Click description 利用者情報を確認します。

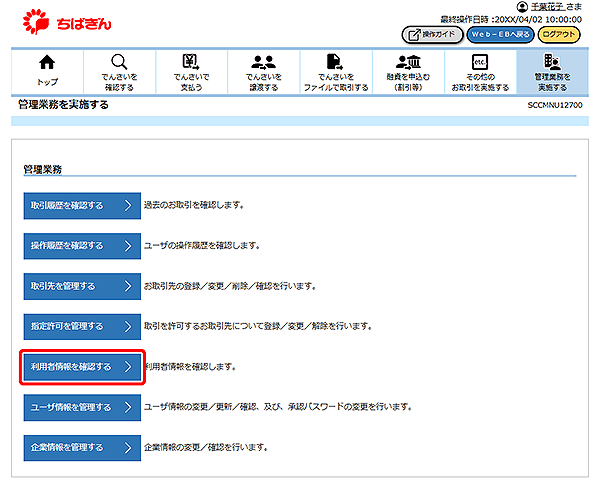pos(190,367)
